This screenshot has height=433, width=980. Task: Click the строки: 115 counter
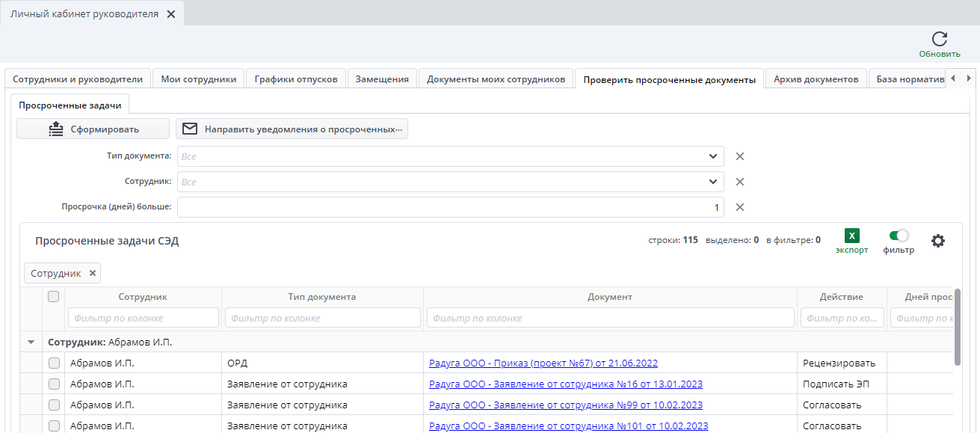(674, 240)
